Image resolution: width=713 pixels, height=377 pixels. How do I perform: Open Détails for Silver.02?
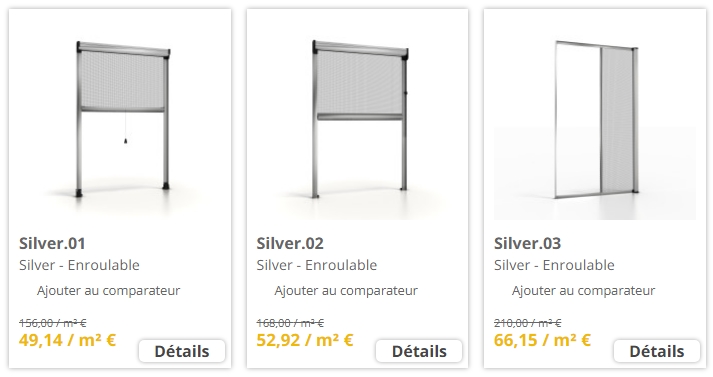coord(419,351)
